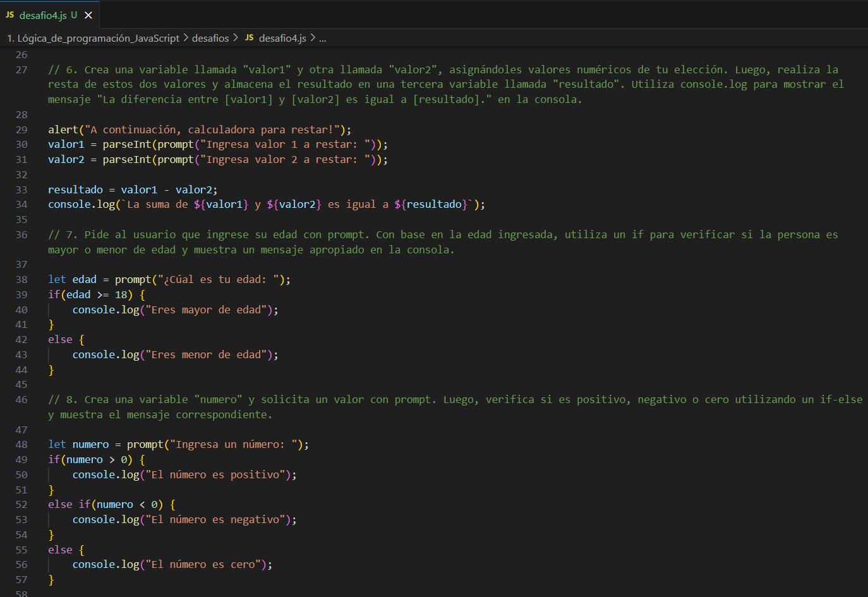
Task: Click 'if(edad >= 18)' line
Action: 97,294
